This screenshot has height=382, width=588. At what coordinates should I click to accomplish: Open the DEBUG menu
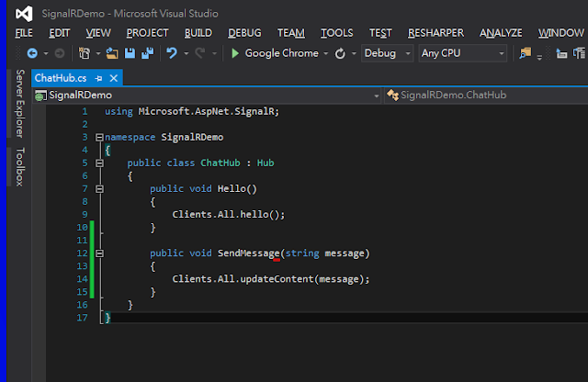[x=244, y=33]
